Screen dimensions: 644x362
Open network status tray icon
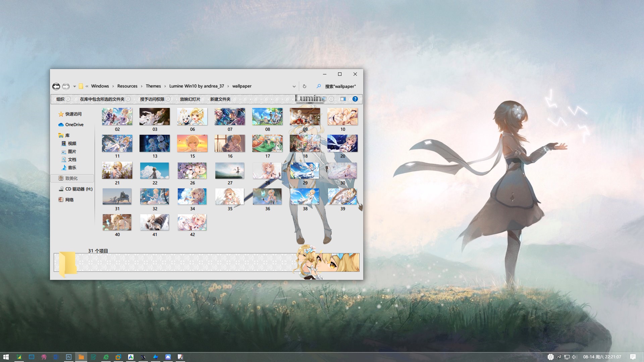coord(567,357)
